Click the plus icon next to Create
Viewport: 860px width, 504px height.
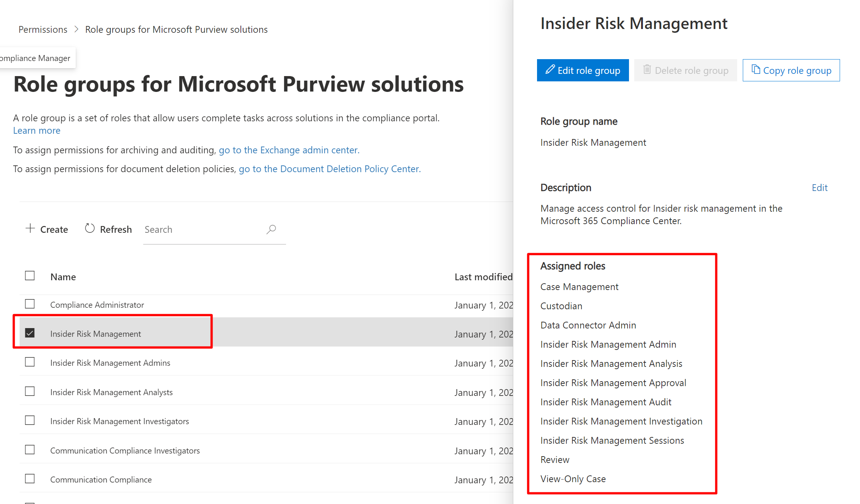30,229
